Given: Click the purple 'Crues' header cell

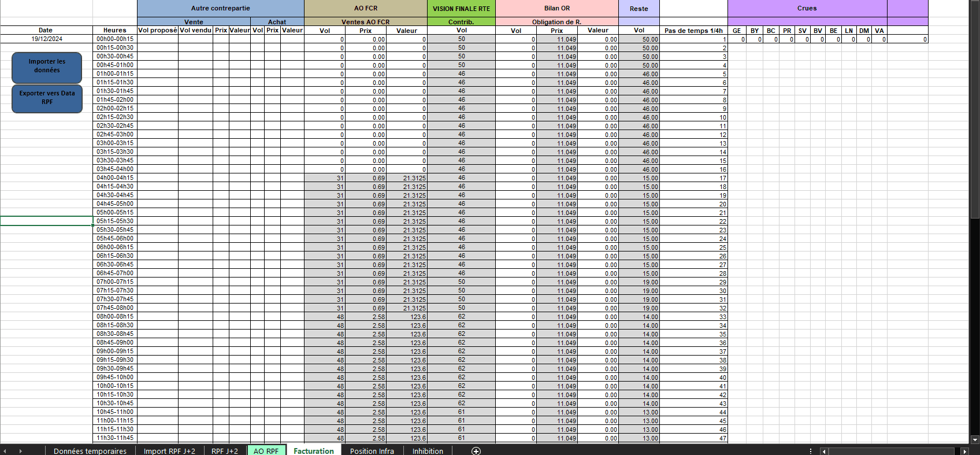Looking at the screenshot, I should click(x=807, y=9).
